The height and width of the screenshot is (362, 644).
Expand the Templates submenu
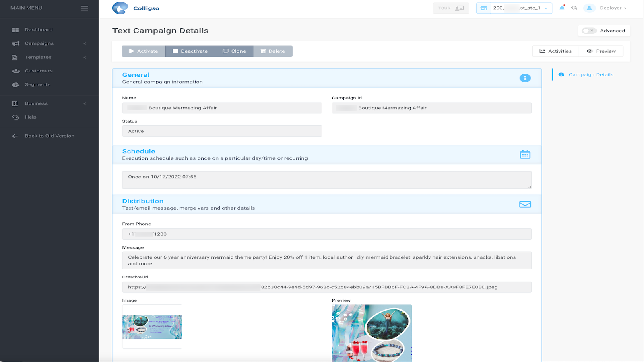50,57
